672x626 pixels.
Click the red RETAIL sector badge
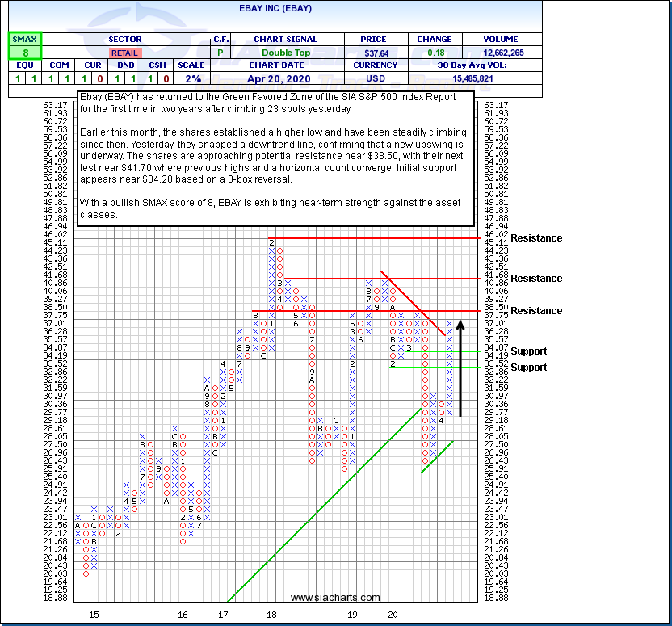pos(124,53)
